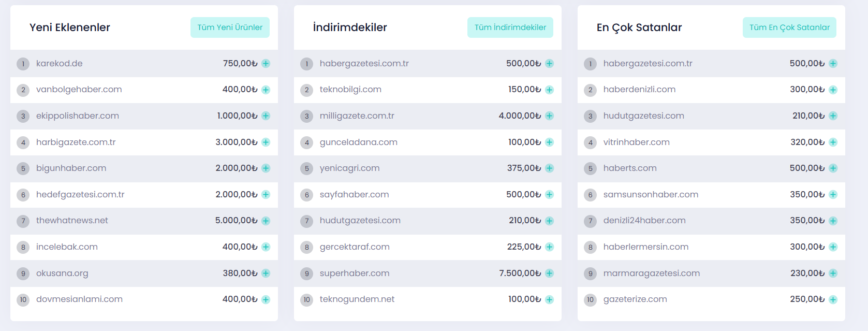Screen dimensions: 868x331
Task: Add superhaber.com with the plus icon
Action: (x=549, y=273)
